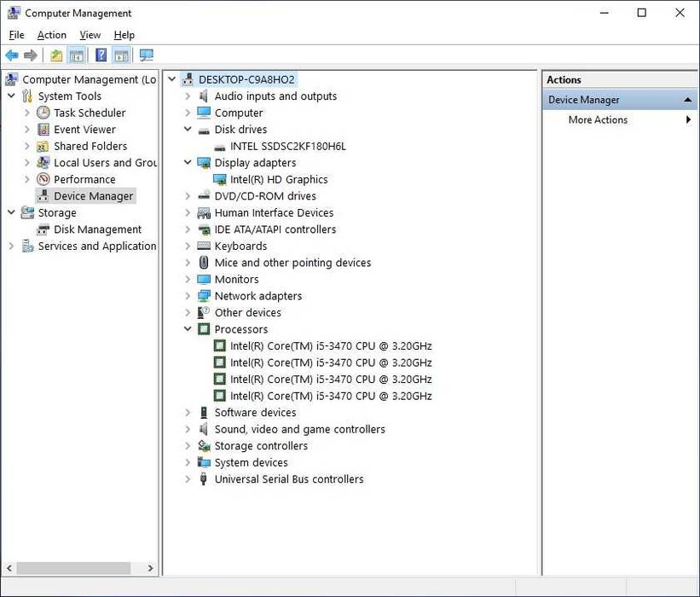The height and width of the screenshot is (597, 700).
Task: Toggle Show/Hide Action Pane toolbar icon
Action: pyautogui.click(x=121, y=55)
